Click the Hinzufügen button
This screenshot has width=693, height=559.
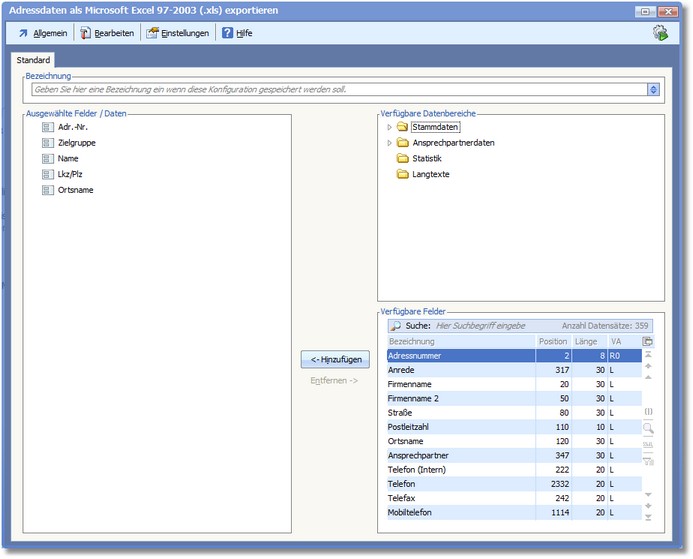point(334,360)
